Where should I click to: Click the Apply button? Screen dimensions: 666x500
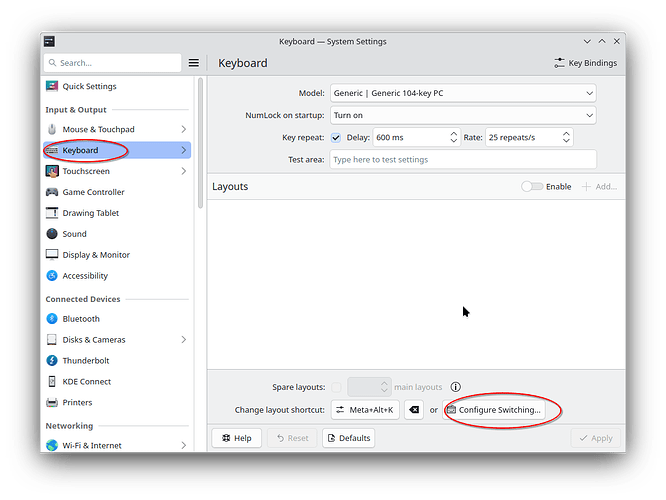595,438
